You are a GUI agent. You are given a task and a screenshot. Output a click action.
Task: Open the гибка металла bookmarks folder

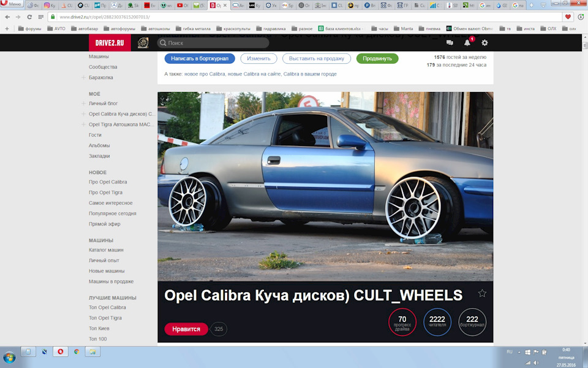[193, 29]
